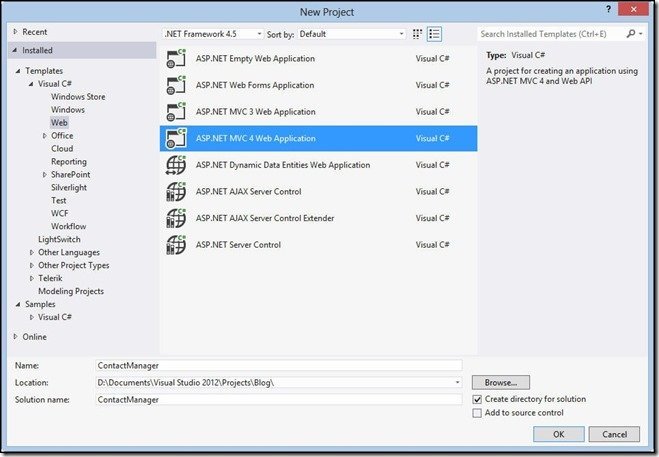Click the search magnifier icon
This screenshot has height=457, width=659.
[630, 34]
